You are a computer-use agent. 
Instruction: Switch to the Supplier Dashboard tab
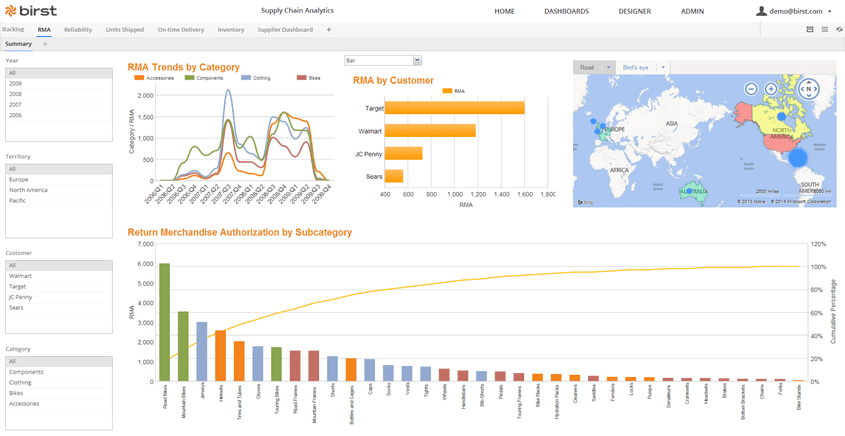coord(285,30)
